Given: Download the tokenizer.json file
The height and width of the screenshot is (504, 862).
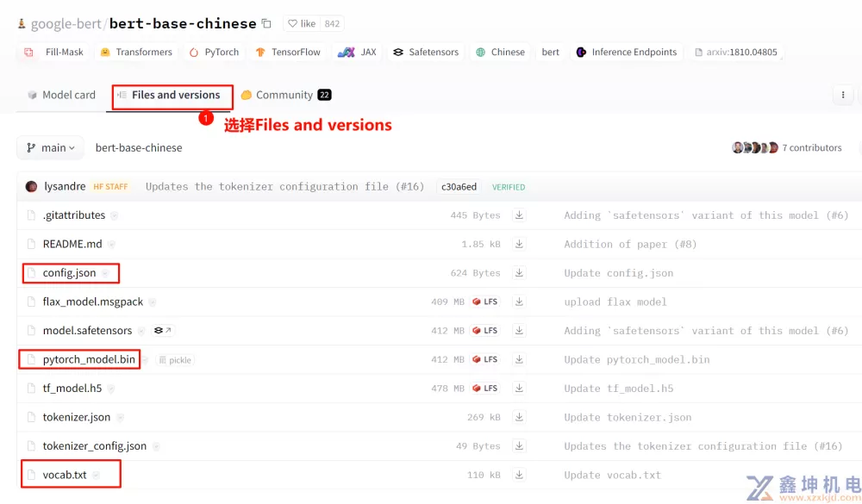Looking at the screenshot, I should point(519,417).
